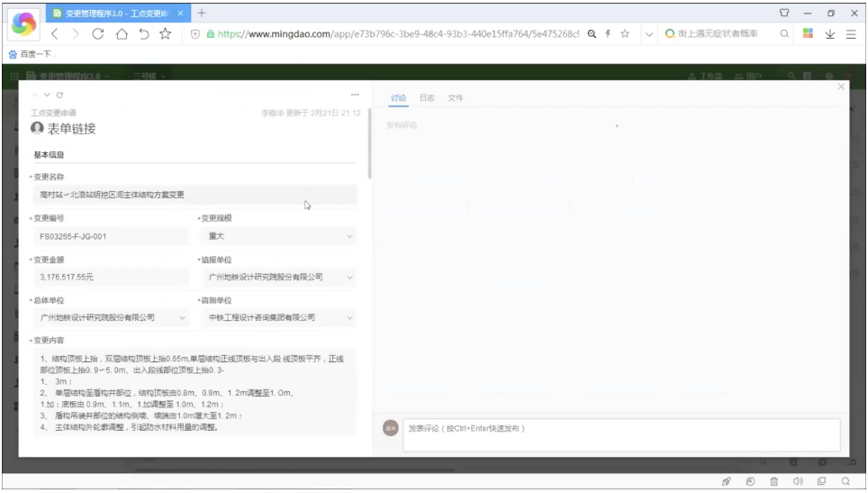Open the 百度一下 bookmark
Viewport: 868px width, 493px height.
point(32,54)
